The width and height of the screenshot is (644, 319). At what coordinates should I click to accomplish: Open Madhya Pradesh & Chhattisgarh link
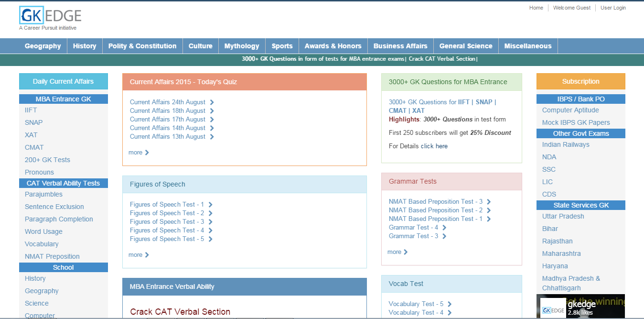point(571,283)
